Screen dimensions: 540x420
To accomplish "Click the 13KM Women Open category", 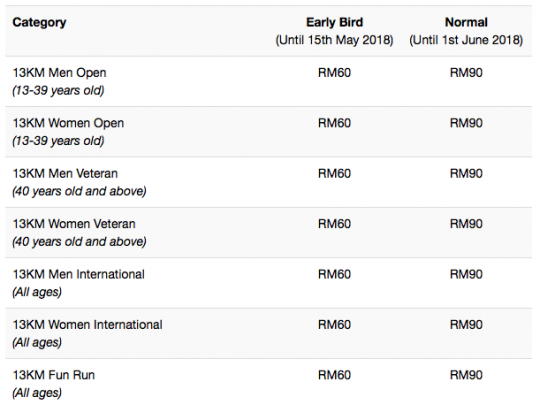I will [x=68, y=123].
